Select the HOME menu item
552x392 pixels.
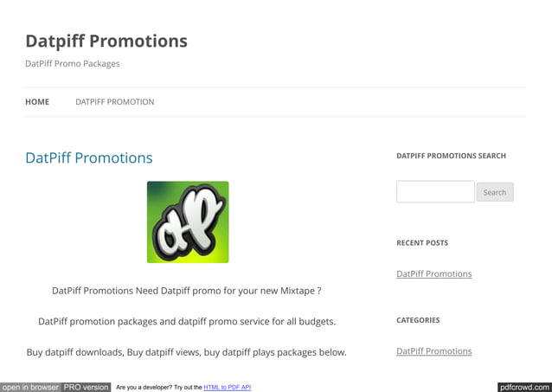37,102
